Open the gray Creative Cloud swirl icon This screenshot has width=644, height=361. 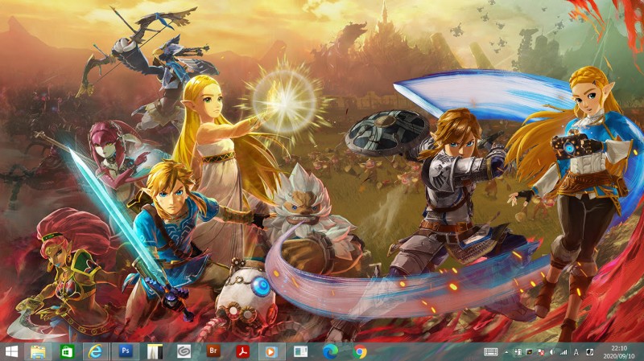coord(184,351)
